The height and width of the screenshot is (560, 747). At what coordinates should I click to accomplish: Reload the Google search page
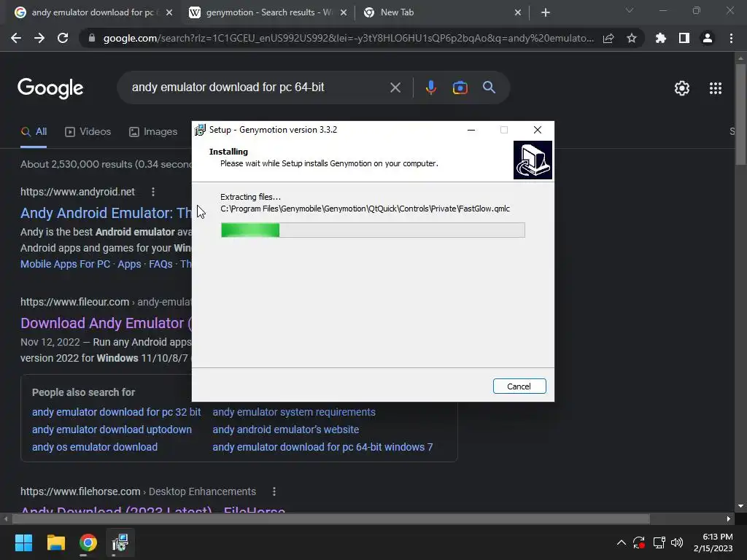click(63, 38)
